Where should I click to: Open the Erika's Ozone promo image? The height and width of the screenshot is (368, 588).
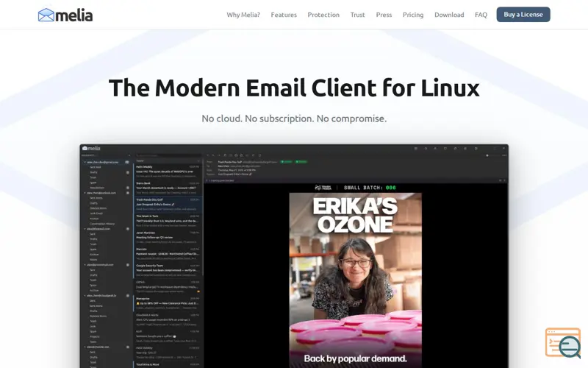tap(355, 280)
